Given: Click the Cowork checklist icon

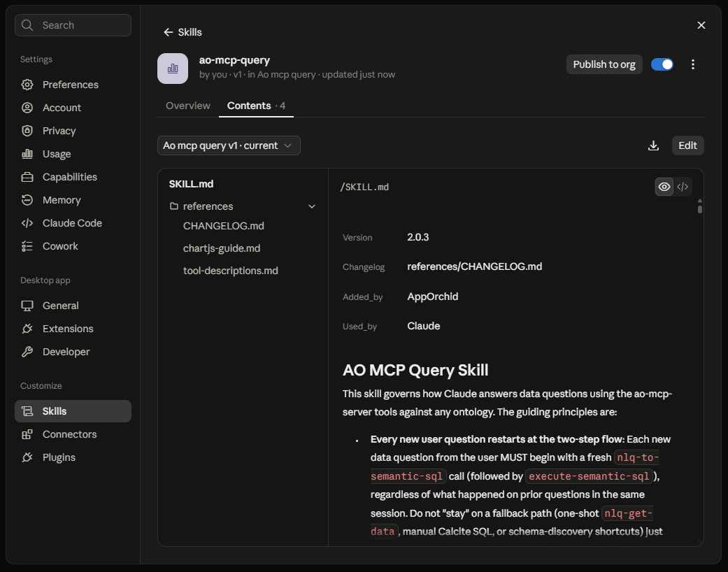Looking at the screenshot, I should (27, 246).
